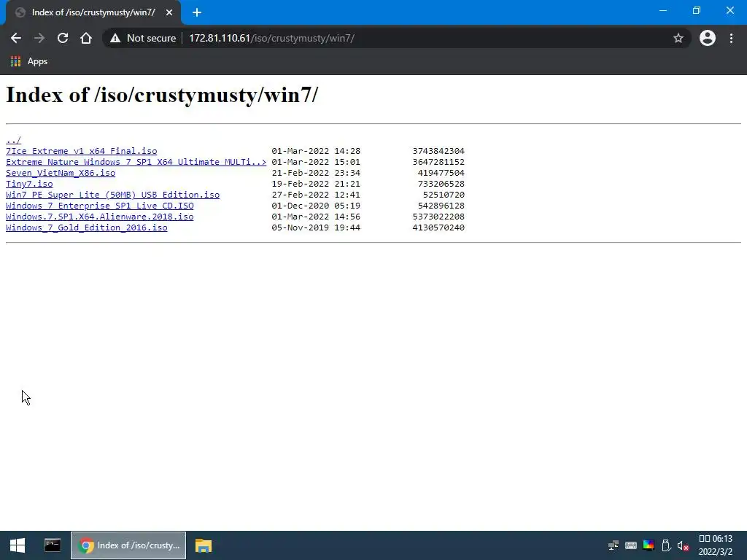Viewport: 747px width, 560px height.
Task: Go back to the previous page
Action: click(x=16, y=38)
